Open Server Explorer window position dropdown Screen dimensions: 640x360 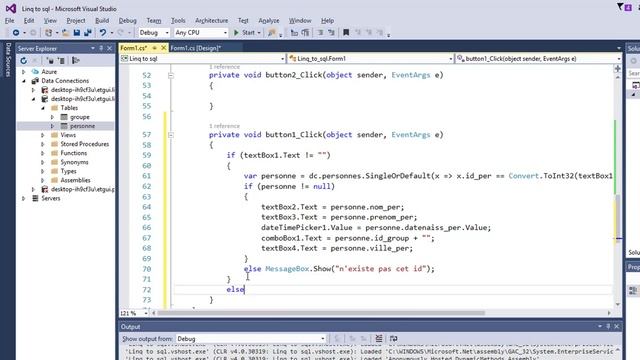tap(93, 48)
